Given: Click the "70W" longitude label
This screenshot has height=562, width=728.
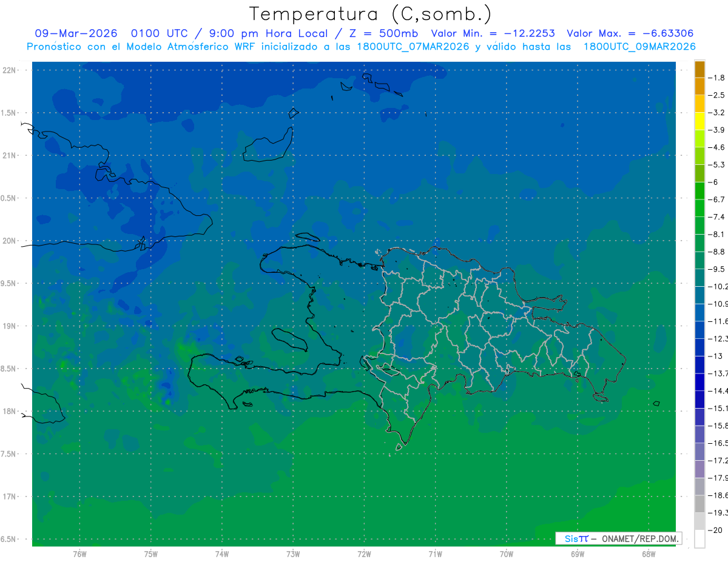Looking at the screenshot, I should [506, 554].
